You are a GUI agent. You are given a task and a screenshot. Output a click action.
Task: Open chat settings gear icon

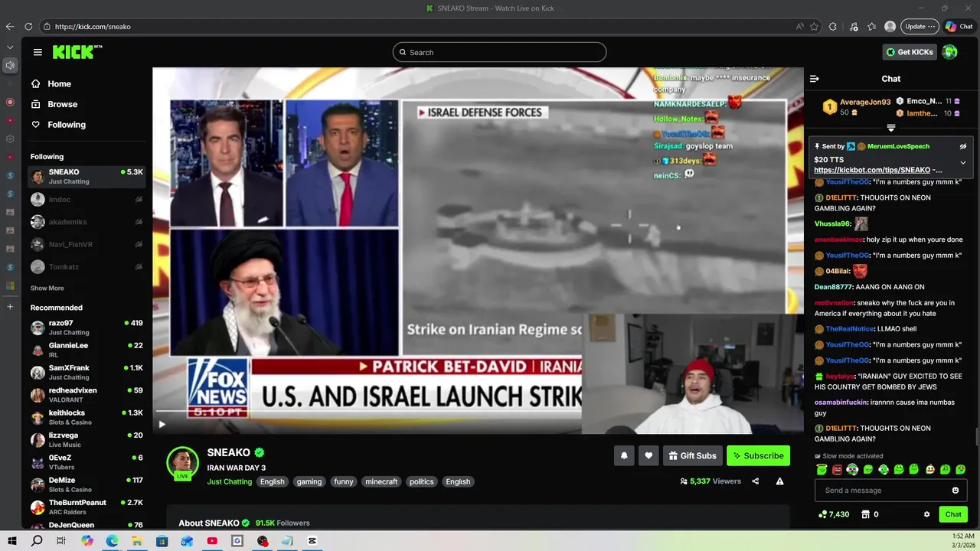(x=926, y=514)
